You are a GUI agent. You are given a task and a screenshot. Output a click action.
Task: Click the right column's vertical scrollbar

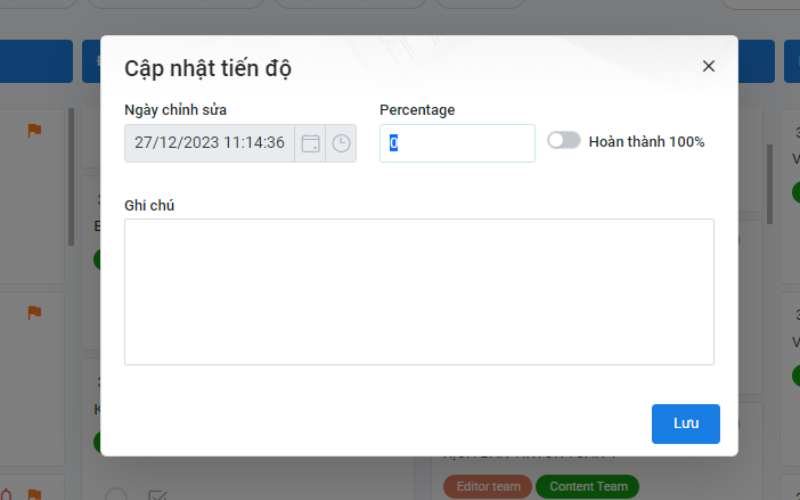(769, 184)
